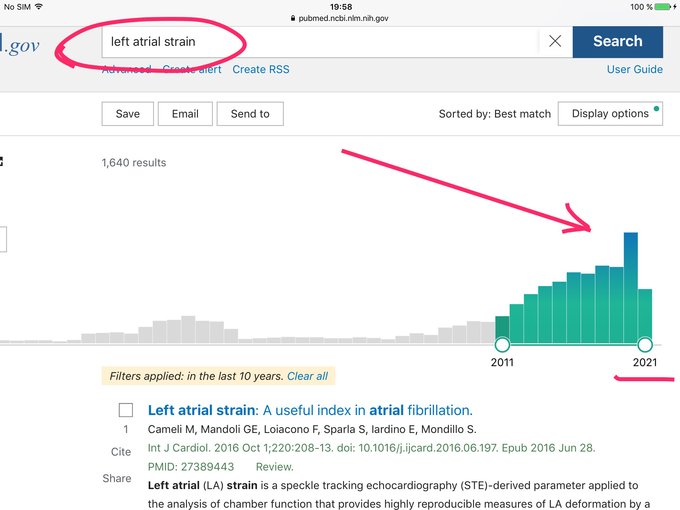Click the Save button
The width and height of the screenshot is (680, 510).
tap(128, 114)
